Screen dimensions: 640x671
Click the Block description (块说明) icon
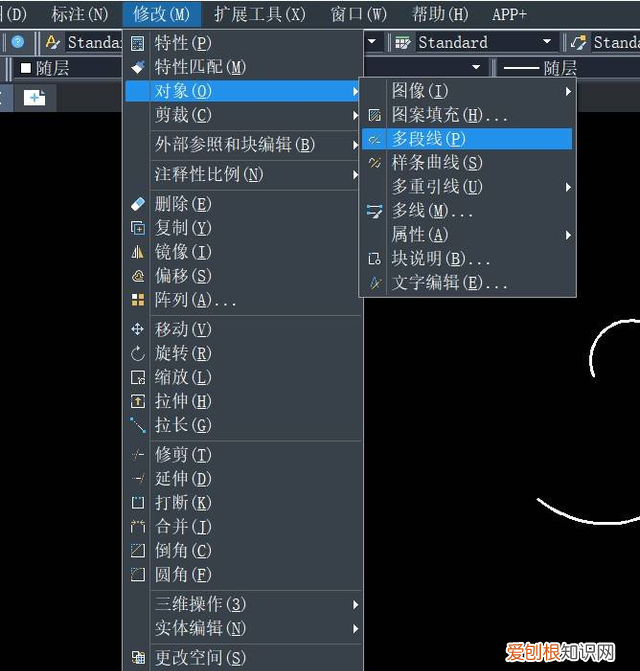click(375, 259)
